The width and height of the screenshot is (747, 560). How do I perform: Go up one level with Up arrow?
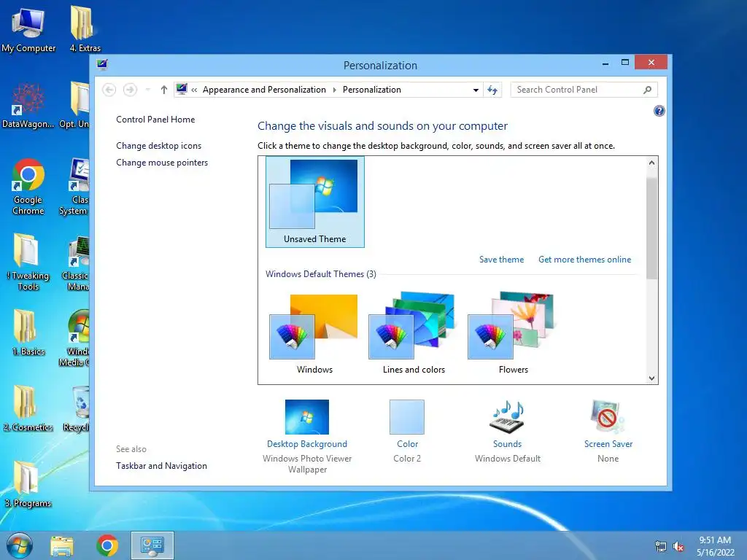(x=164, y=90)
